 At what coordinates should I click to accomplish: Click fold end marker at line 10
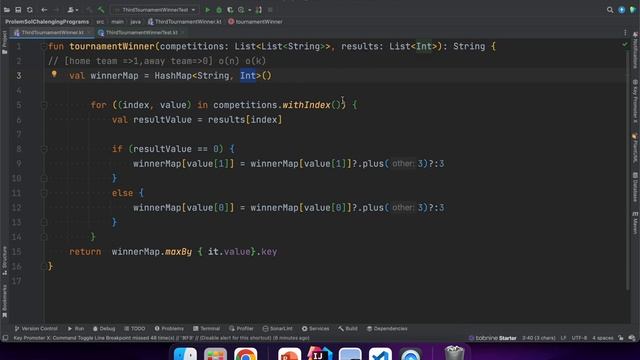(44, 178)
